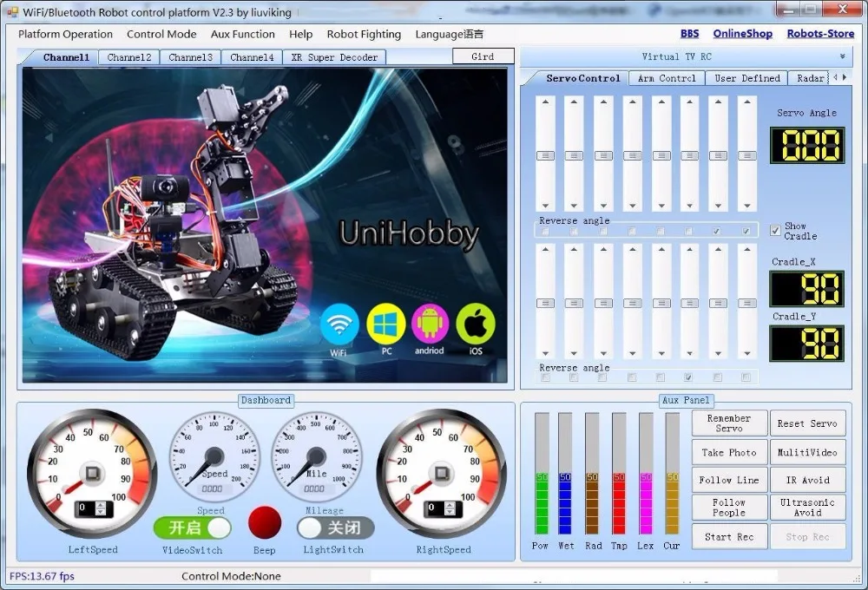Decrease RightSpeed value with down arrow

(x=450, y=512)
